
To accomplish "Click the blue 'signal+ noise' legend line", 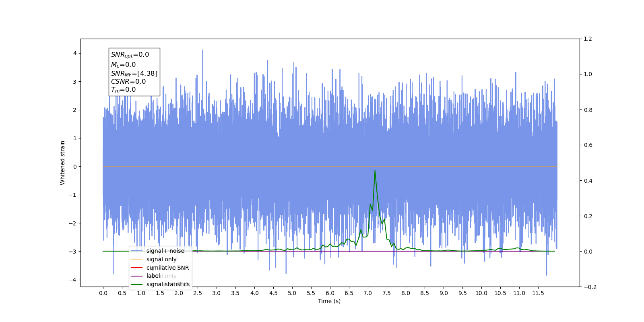I will (x=137, y=251).
